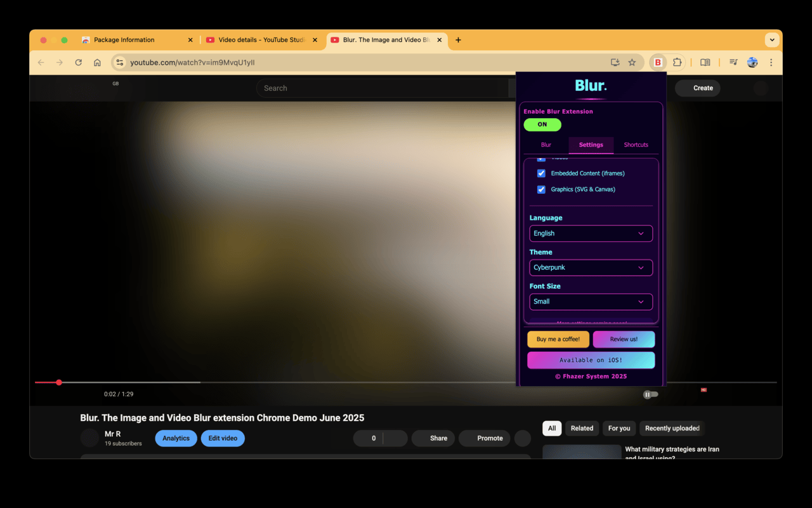Viewport: 812px width, 508px height.
Task: Click the Edit video button
Action: [223, 438]
